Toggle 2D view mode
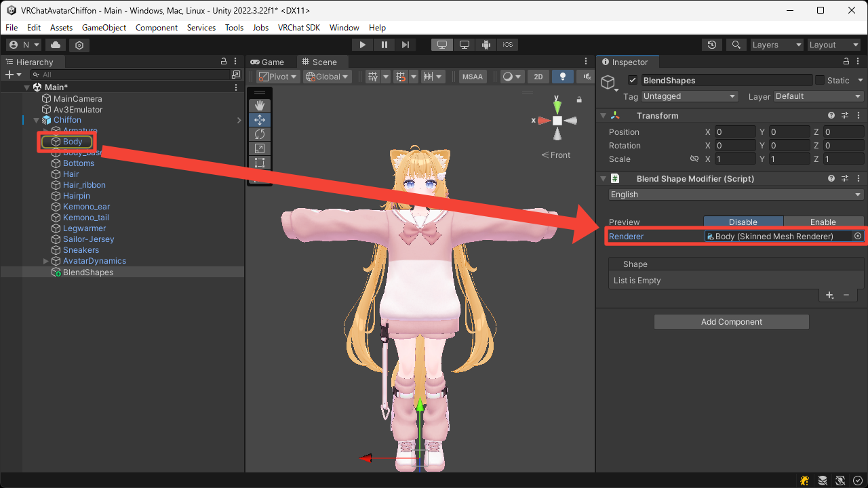868x488 pixels. pos(538,77)
